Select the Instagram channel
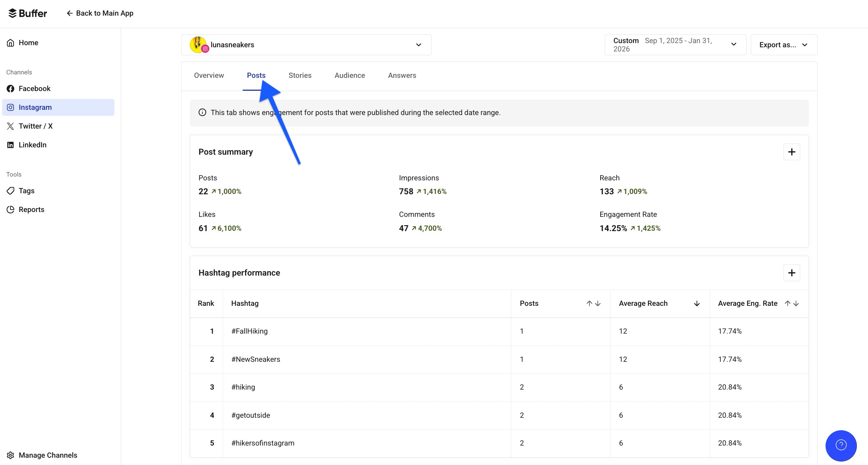The height and width of the screenshot is (465, 868). click(58, 107)
